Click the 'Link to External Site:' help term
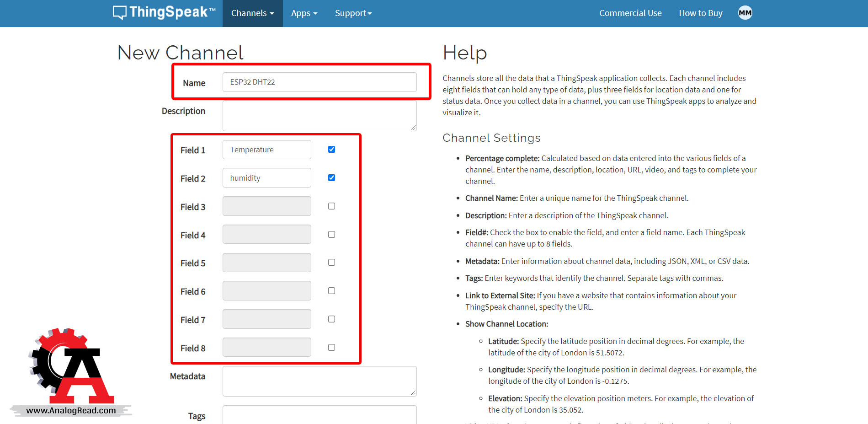868x424 pixels. [500, 295]
